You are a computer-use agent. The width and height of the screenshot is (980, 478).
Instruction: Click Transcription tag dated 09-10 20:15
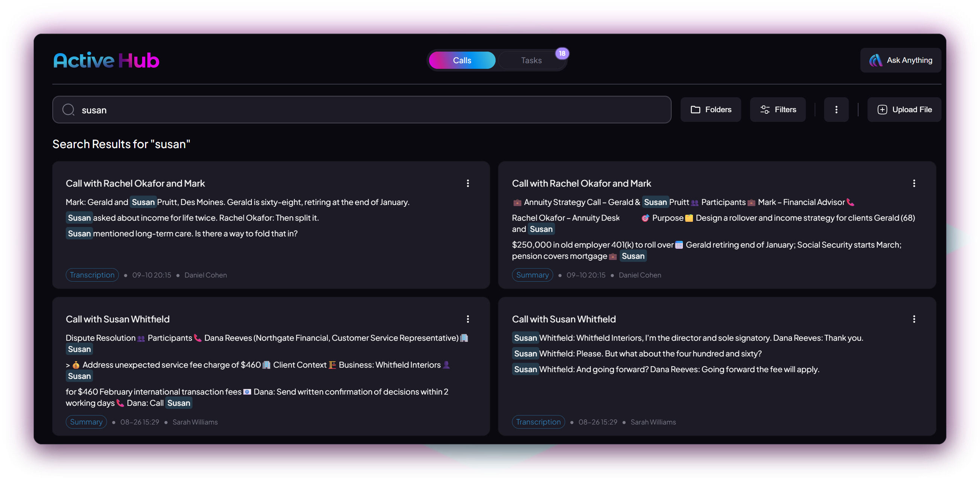pos(92,275)
